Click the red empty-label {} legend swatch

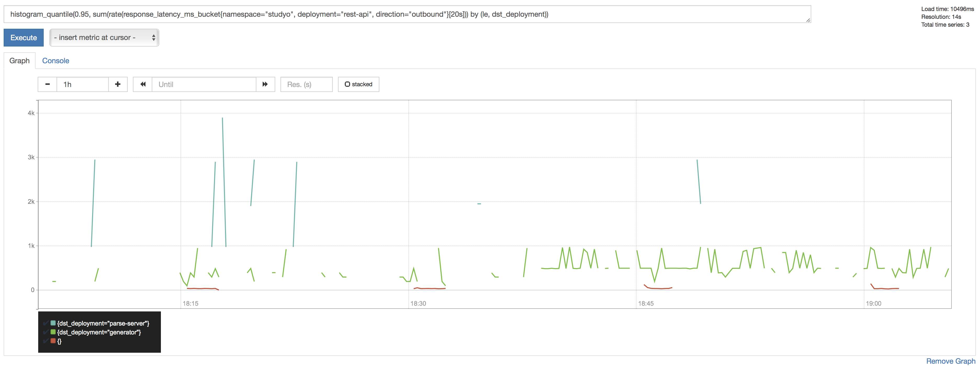(53, 341)
